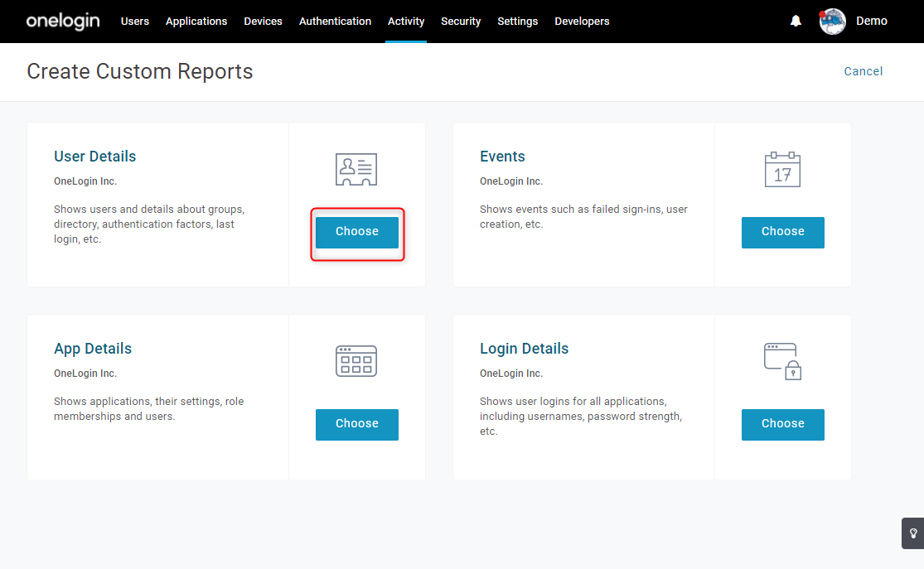
Task: Open the Security menu
Action: click(461, 22)
